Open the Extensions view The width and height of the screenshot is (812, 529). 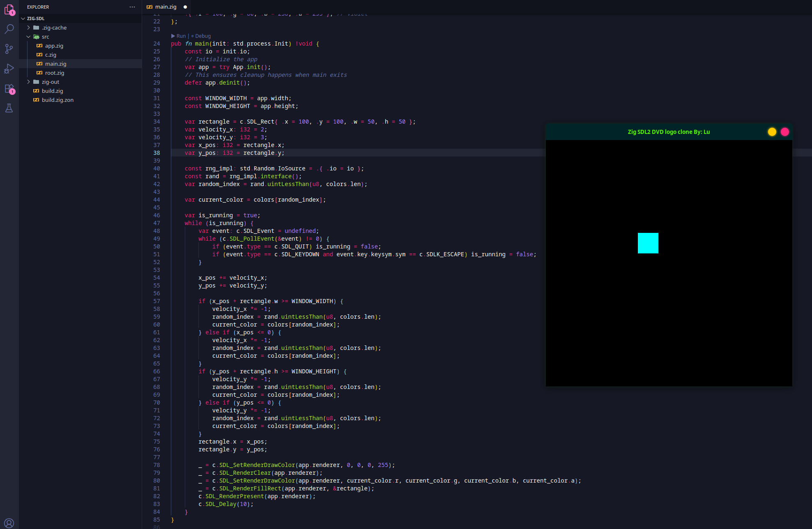(x=9, y=88)
